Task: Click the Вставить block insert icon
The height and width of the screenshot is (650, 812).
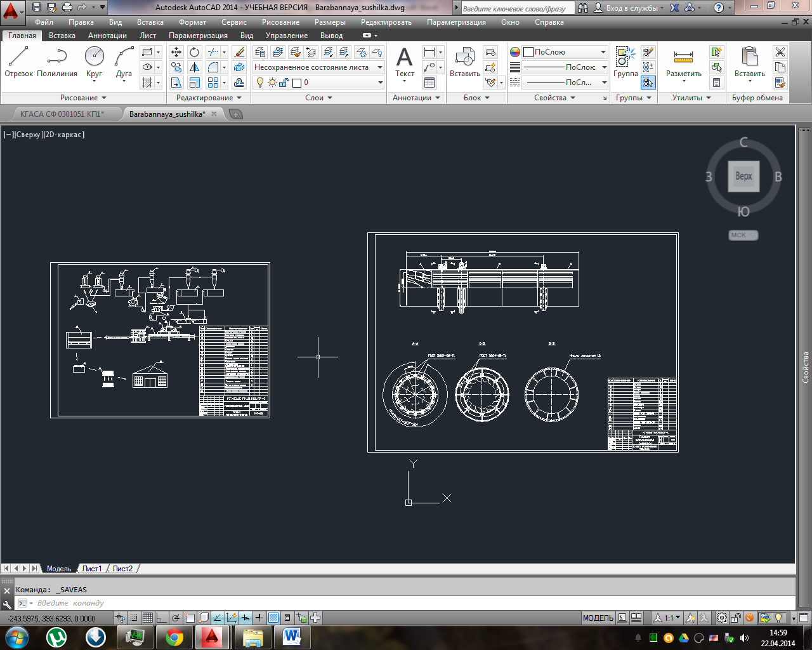Action: coord(465,62)
